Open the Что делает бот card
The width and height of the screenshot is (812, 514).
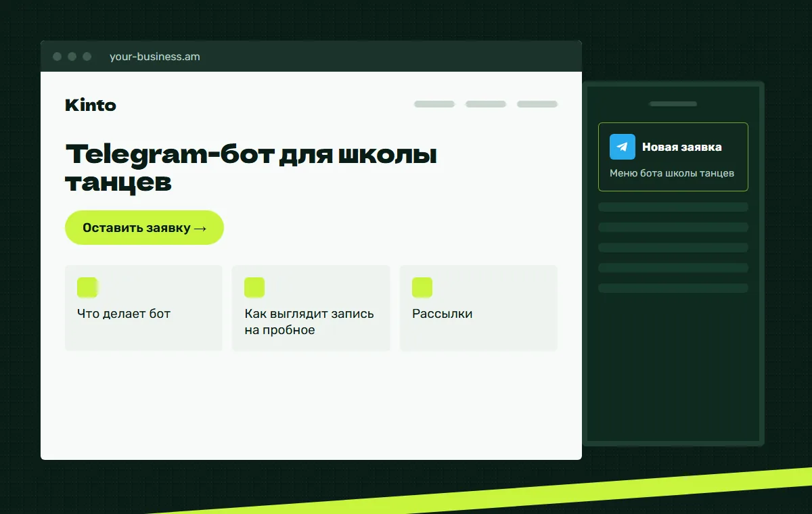coord(143,308)
